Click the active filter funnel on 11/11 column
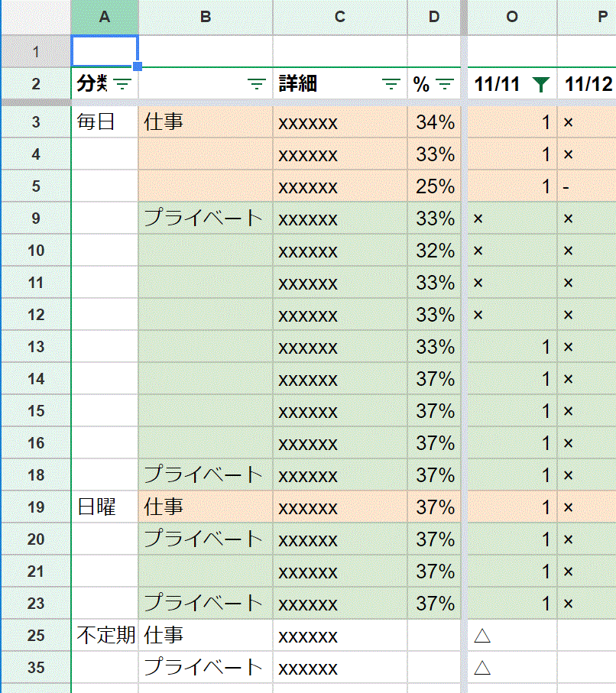 tap(541, 85)
